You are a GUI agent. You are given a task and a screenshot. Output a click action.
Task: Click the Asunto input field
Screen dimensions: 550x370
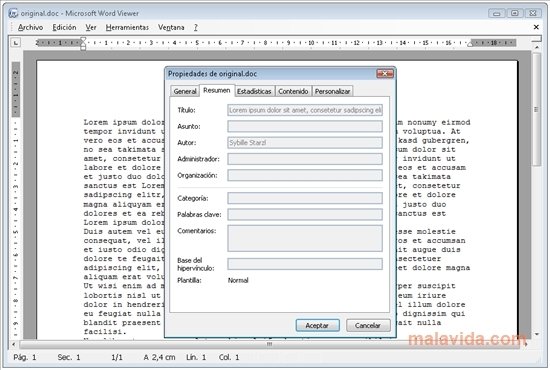click(x=305, y=126)
